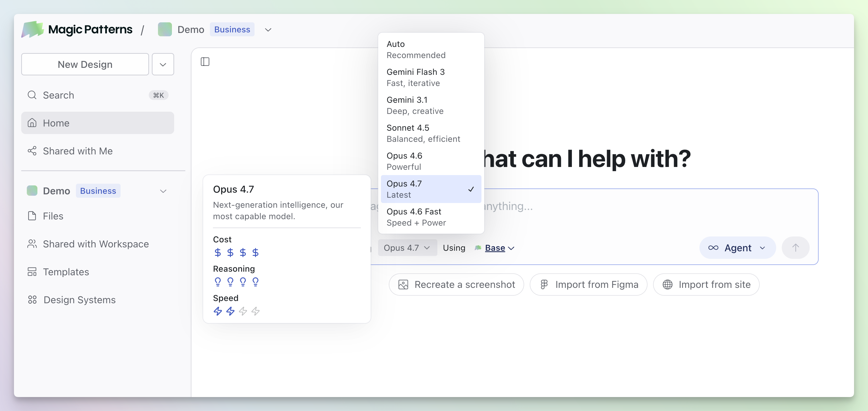Toggle the sidebar panel icon
868x411 pixels.
tap(205, 62)
